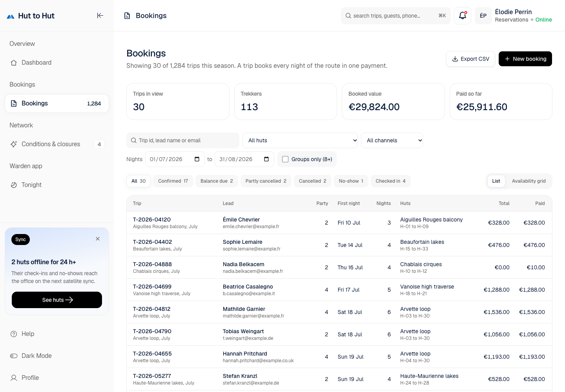
Task: Click the Conditions & closures badge 4
Action: 99,144
